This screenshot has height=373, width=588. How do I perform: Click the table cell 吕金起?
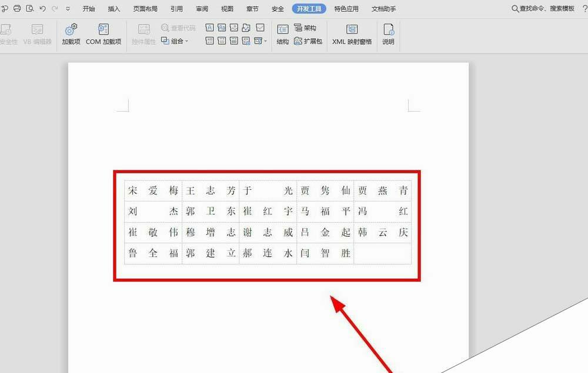325,232
